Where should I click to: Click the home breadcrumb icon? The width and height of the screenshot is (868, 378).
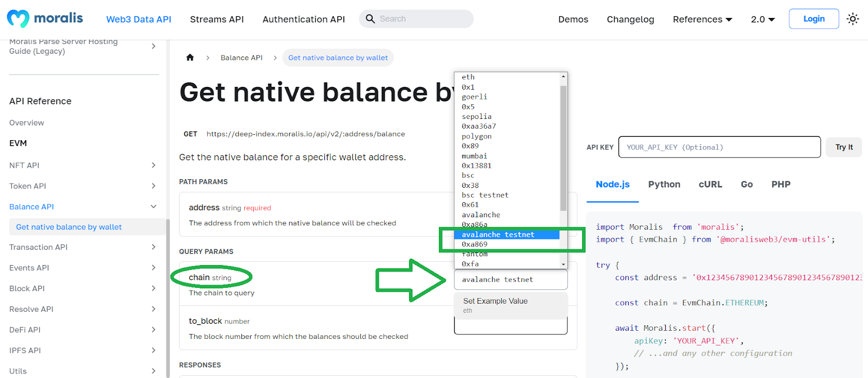(x=190, y=58)
